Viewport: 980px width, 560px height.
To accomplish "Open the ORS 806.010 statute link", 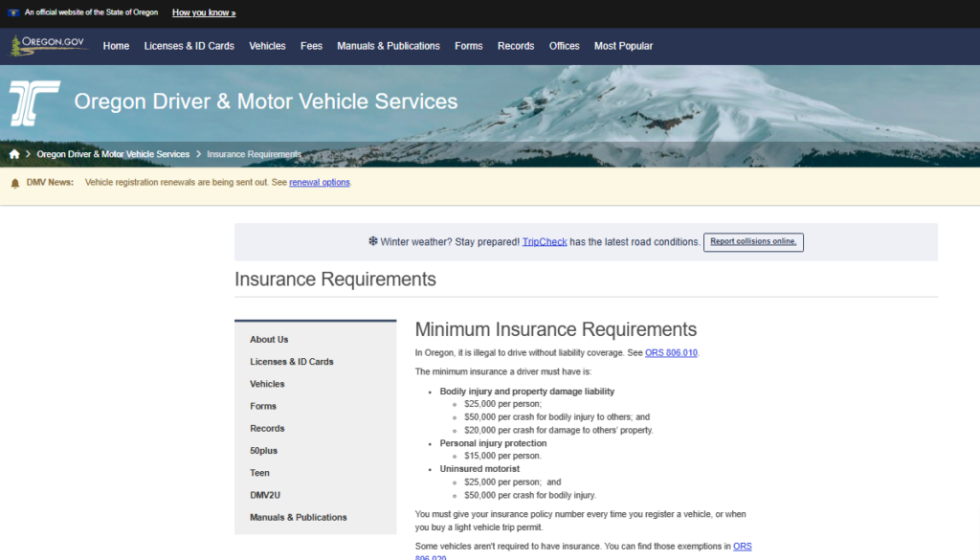I will 671,353.
